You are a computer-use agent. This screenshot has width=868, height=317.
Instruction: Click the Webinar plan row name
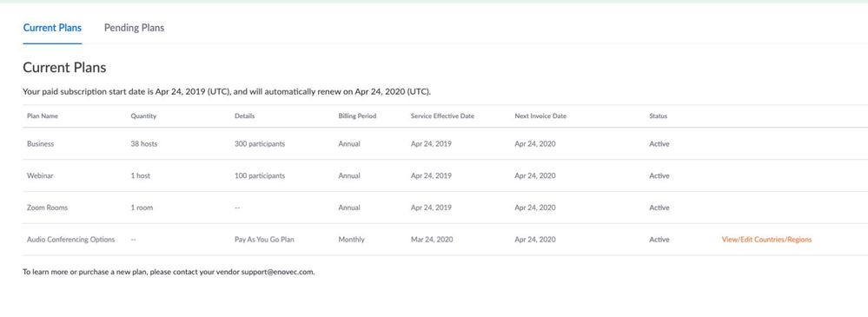[40, 176]
